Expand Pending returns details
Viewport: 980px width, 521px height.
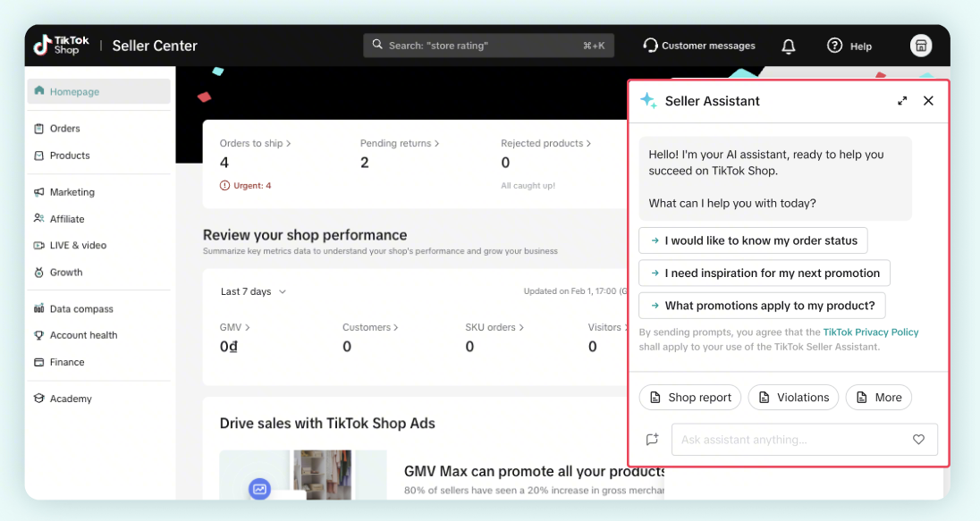(400, 143)
